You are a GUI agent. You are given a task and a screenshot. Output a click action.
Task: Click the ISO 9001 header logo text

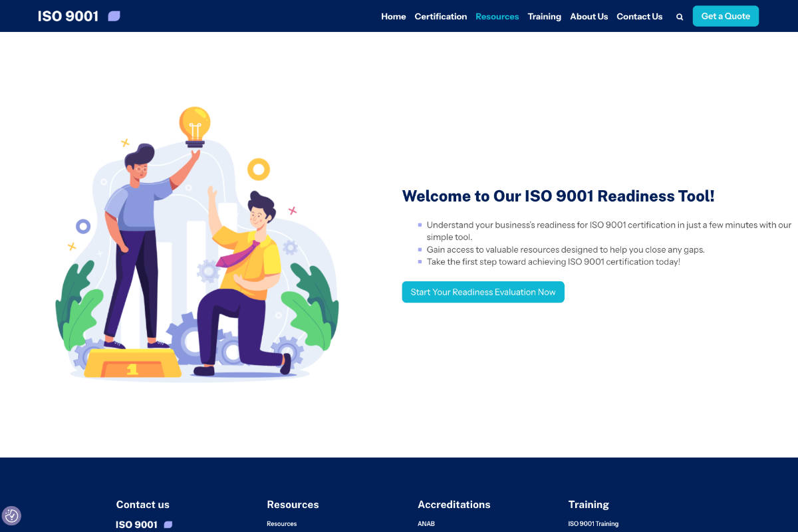tap(68, 16)
